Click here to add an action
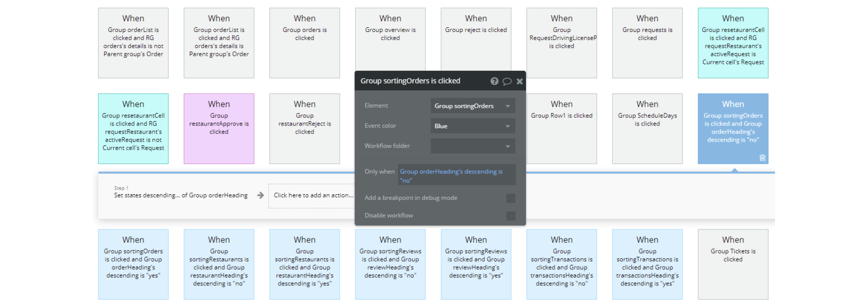Viewport: 868px width, 305px height. tap(313, 195)
